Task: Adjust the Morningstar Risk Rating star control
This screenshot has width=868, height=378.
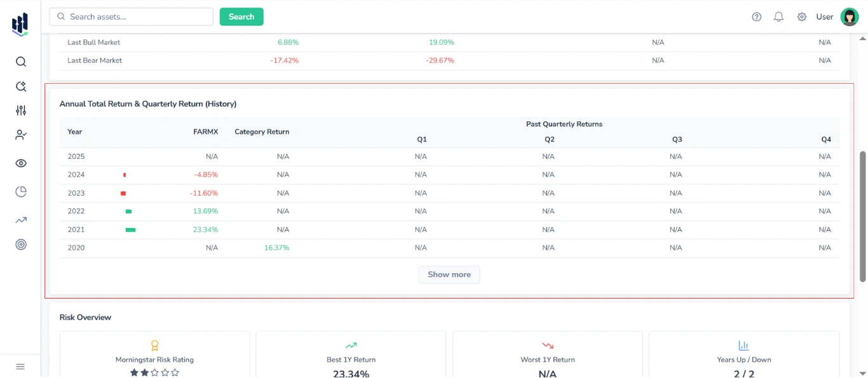Action: pyautogui.click(x=154, y=372)
